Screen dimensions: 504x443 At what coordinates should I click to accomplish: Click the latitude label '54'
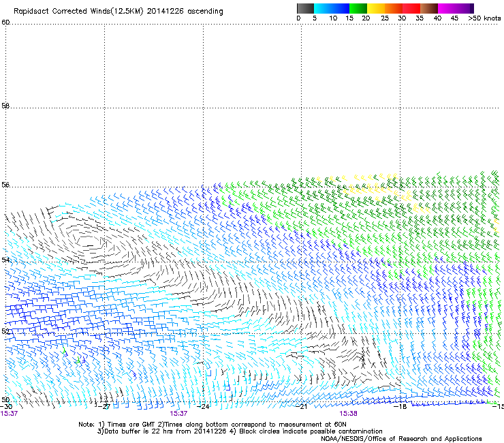(5, 260)
